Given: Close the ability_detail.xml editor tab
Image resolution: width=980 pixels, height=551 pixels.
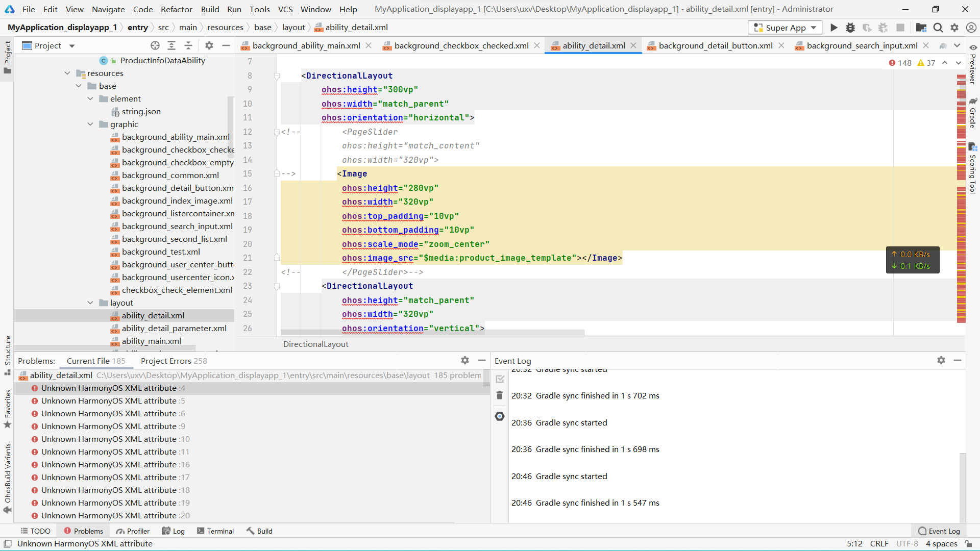Looking at the screenshot, I should [633, 45].
